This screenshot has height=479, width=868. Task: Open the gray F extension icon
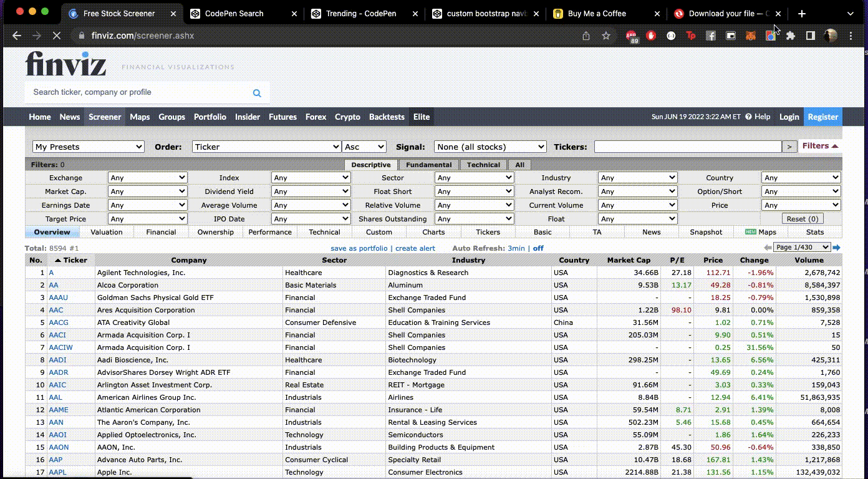(x=711, y=36)
